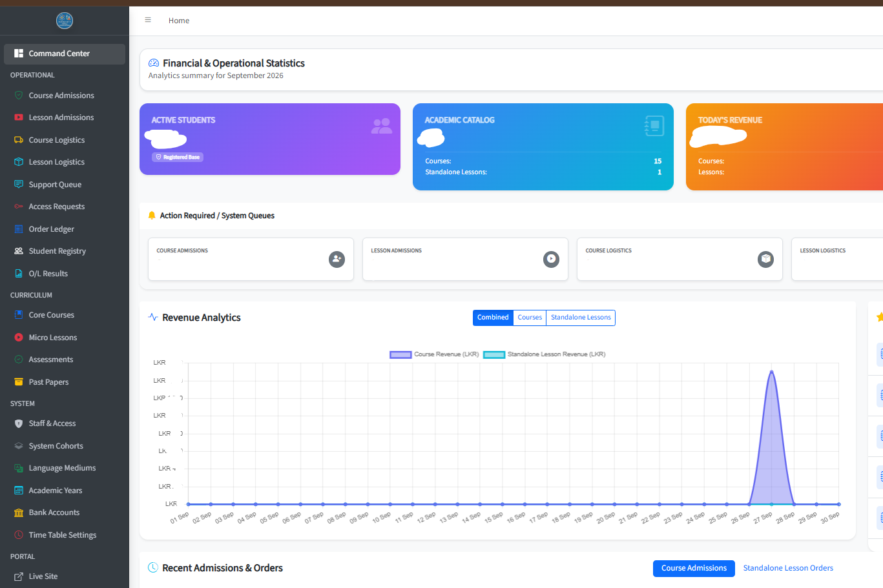Viewport: 883px width, 588px height.
Task: Click add-user icon in Course Admissions card
Action: (x=337, y=259)
